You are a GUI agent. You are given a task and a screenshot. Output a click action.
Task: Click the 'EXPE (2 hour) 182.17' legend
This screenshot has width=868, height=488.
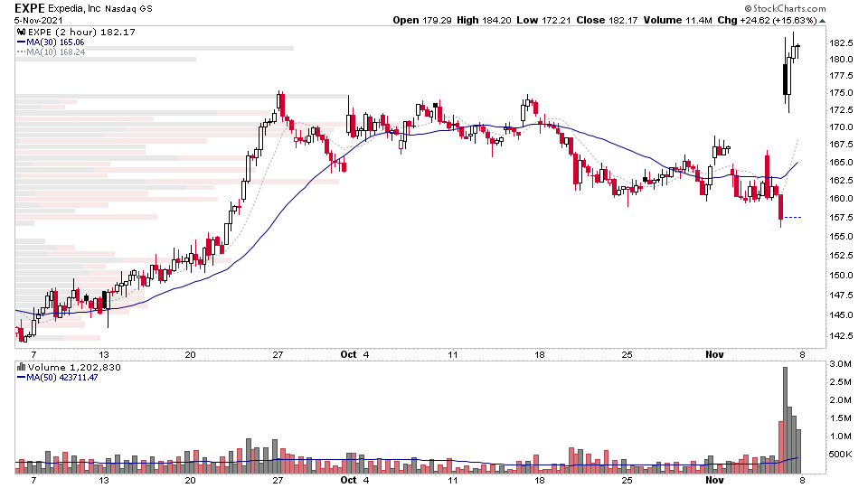pyautogui.click(x=81, y=33)
